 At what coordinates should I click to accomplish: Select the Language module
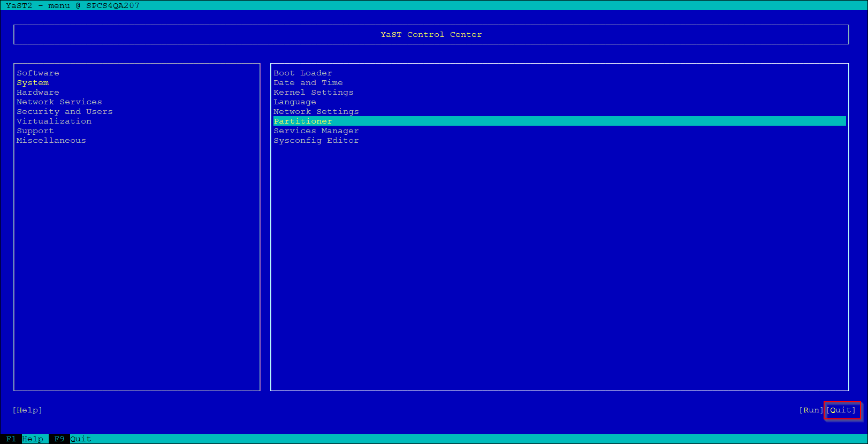click(295, 102)
